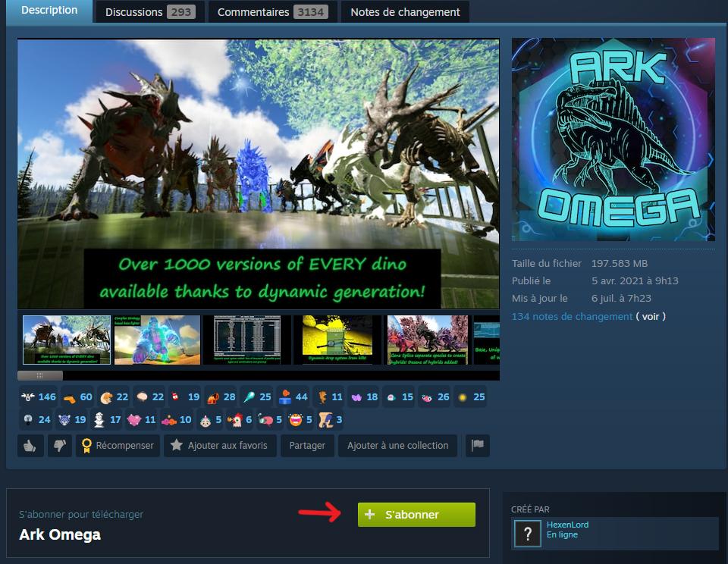Select the first dinos screenshot thumbnail
The width and height of the screenshot is (728, 564).
click(67, 340)
